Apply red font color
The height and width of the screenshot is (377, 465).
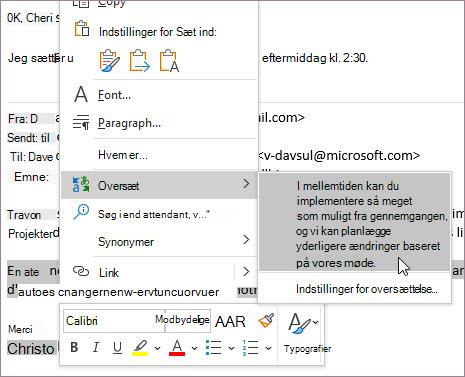click(x=177, y=348)
